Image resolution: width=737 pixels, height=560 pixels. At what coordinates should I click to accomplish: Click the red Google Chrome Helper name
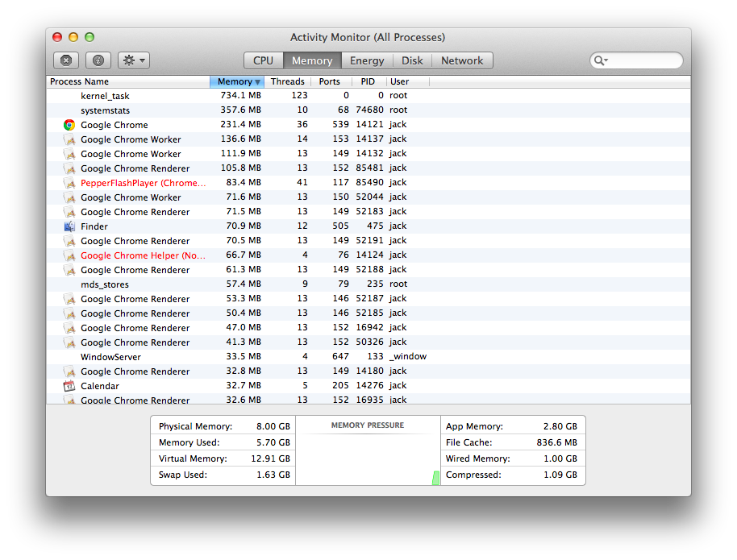pyautogui.click(x=143, y=255)
